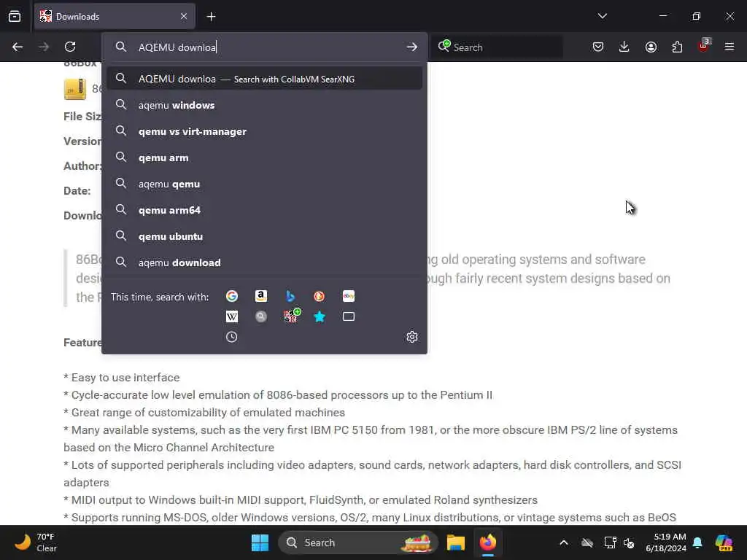Open the Firefox hamburger application menu

pyautogui.click(x=729, y=47)
